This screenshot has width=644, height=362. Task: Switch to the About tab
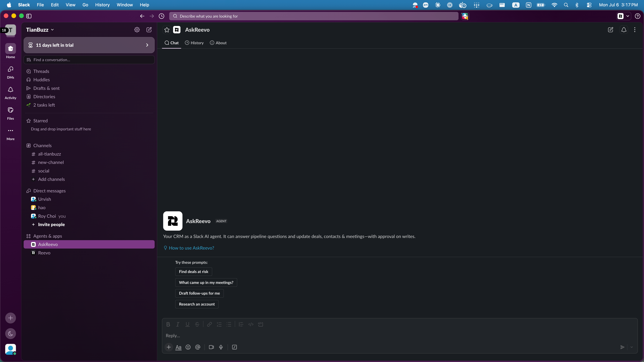pos(218,43)
